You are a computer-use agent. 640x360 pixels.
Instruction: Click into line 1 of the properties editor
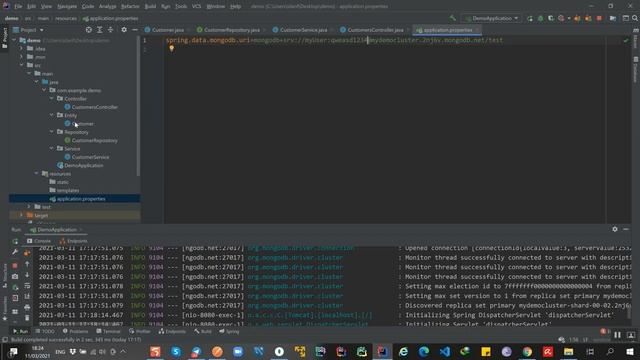point(334,40)
